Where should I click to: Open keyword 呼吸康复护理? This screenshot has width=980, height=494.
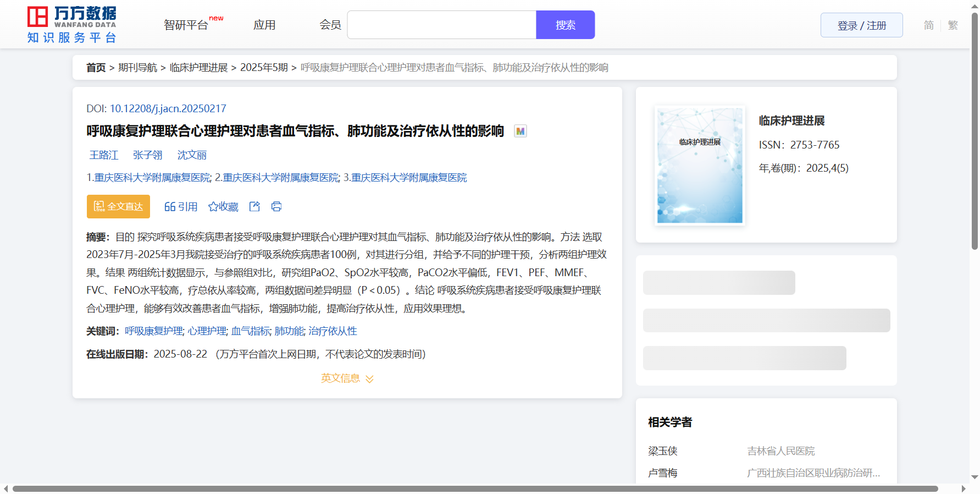154,331
